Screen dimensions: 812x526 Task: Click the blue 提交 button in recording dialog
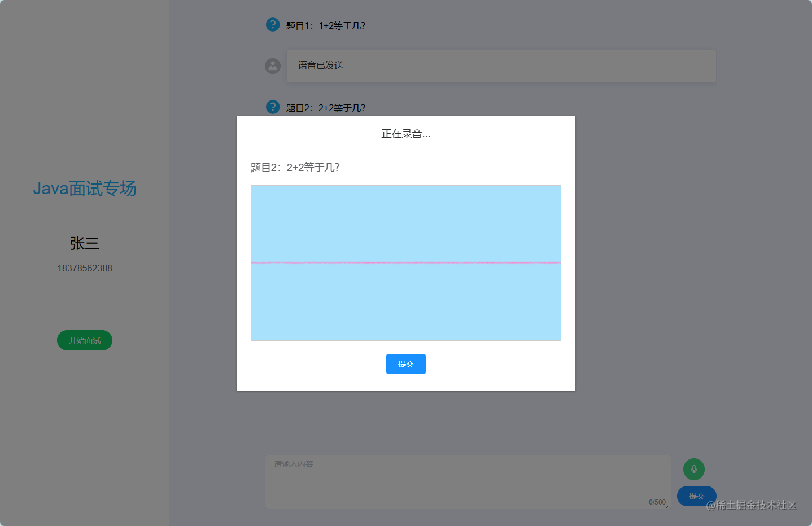[405, 364]
